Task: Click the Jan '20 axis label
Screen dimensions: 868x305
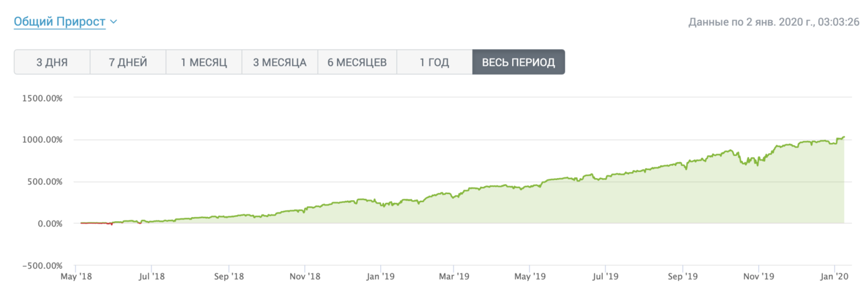Action: click(x=834, y=276)
